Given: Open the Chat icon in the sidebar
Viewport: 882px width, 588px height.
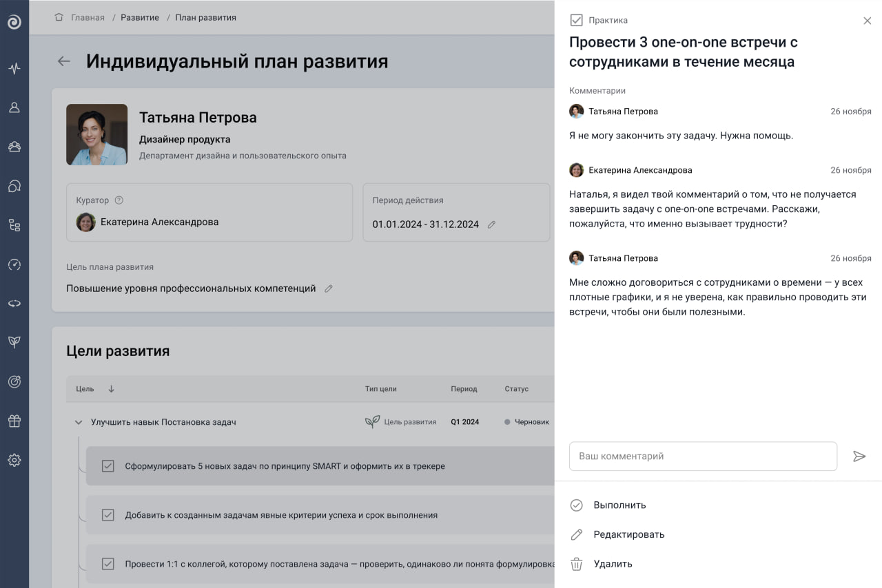Looking at the screenshot, I should pyautogui.click(x=14, y=185).
